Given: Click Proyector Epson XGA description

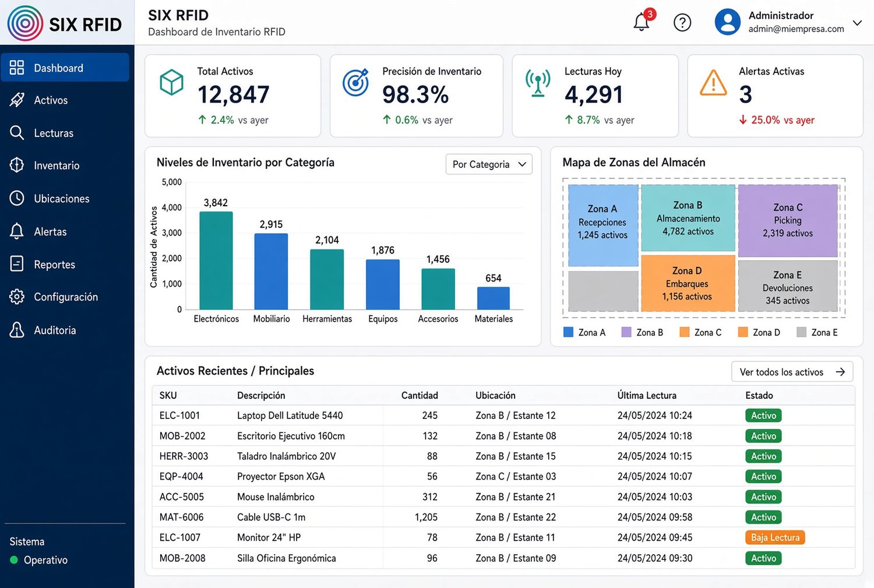Looking at the screenshot, I should (281, 477).
